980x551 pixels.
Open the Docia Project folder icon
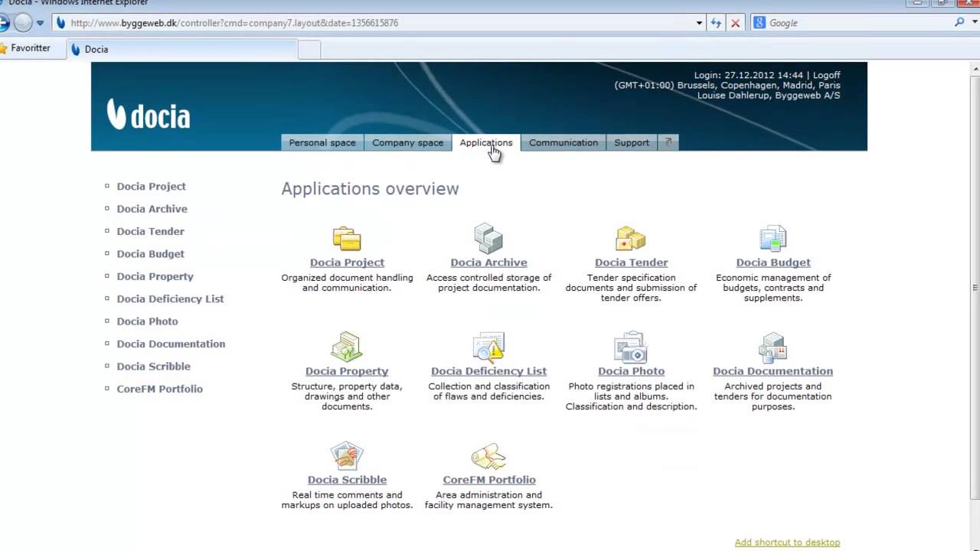coord(347,239)
